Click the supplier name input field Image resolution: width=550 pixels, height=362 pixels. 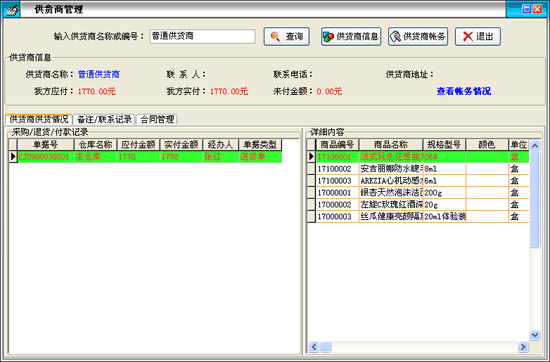click(202, 36)
